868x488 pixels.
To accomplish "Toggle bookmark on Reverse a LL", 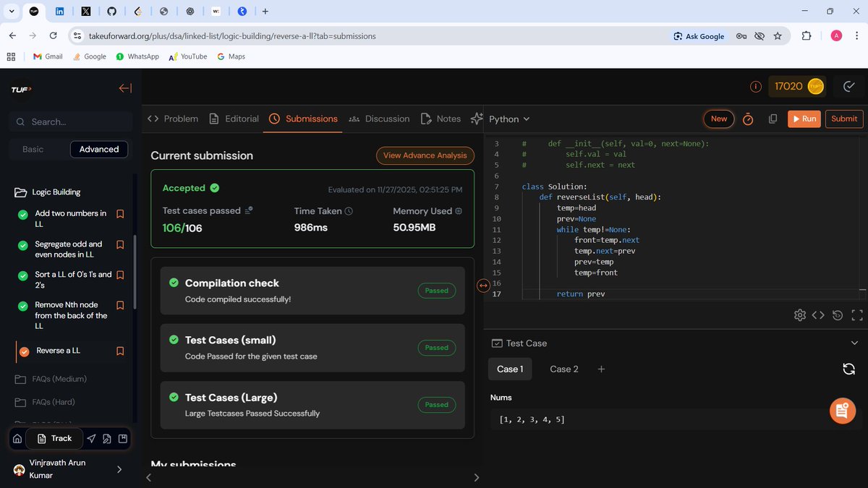I will 120,351.
